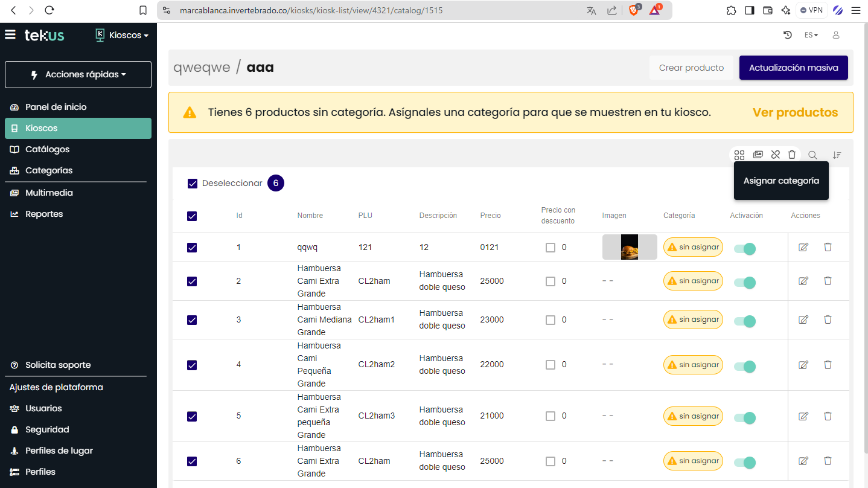The image size is (868, 488).
Task: Delete product qqwq using its trash icon
Action: click(x=828, y=247)
